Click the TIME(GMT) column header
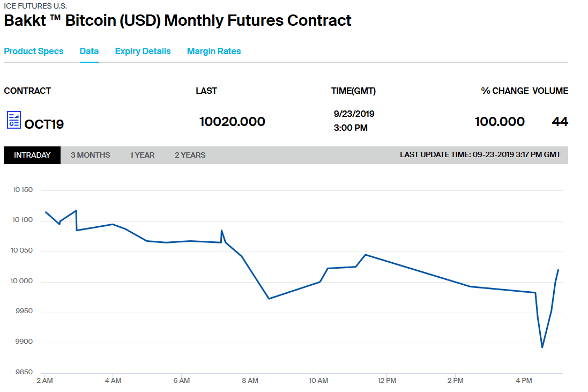 point(353,91)
